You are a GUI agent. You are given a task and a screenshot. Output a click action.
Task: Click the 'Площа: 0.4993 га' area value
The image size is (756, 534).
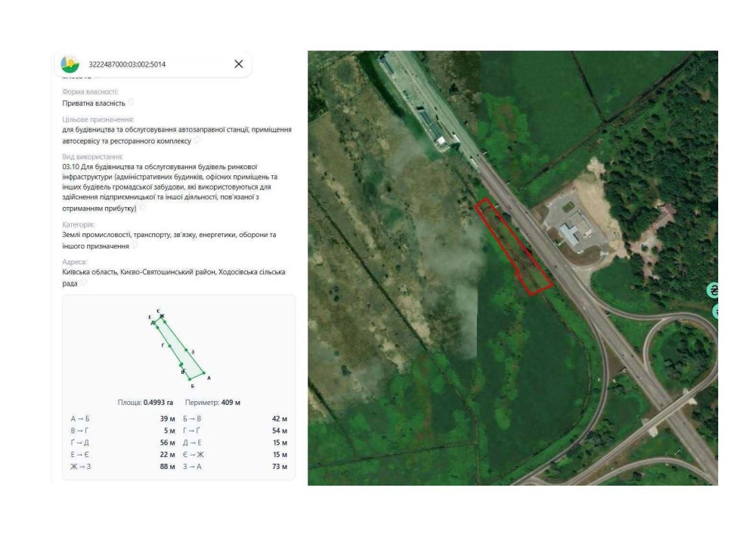click(x=145, y=403)
